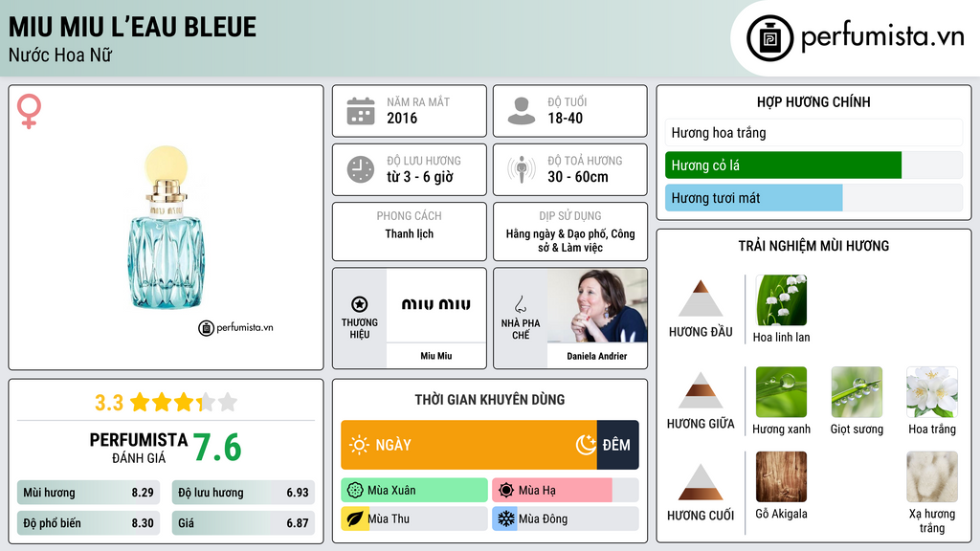Click the Hương cuối pyramid icon
This screenshot has width=980, height=551.
701,482
